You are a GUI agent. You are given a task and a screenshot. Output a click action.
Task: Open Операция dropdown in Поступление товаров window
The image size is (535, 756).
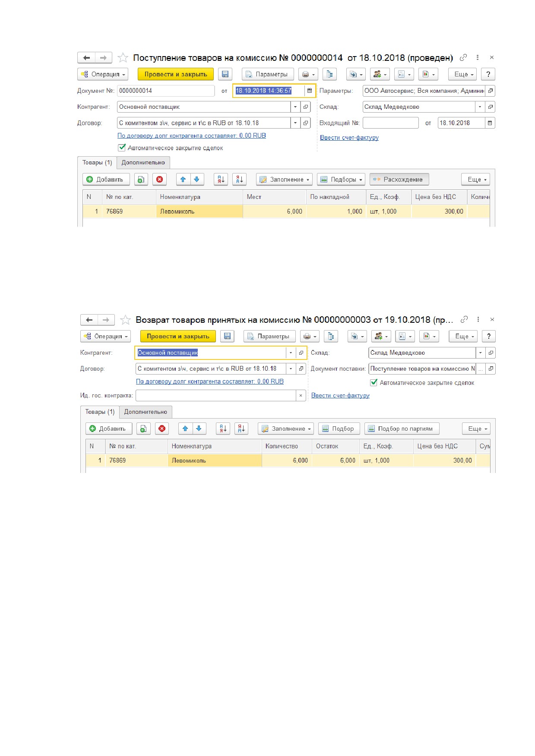coord(103,74)
